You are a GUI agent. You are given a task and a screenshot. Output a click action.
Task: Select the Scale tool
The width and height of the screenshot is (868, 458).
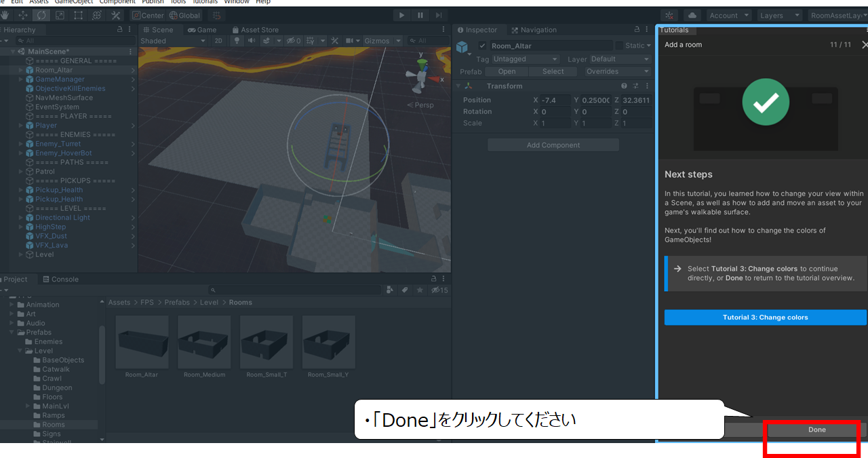click(60, 15)
